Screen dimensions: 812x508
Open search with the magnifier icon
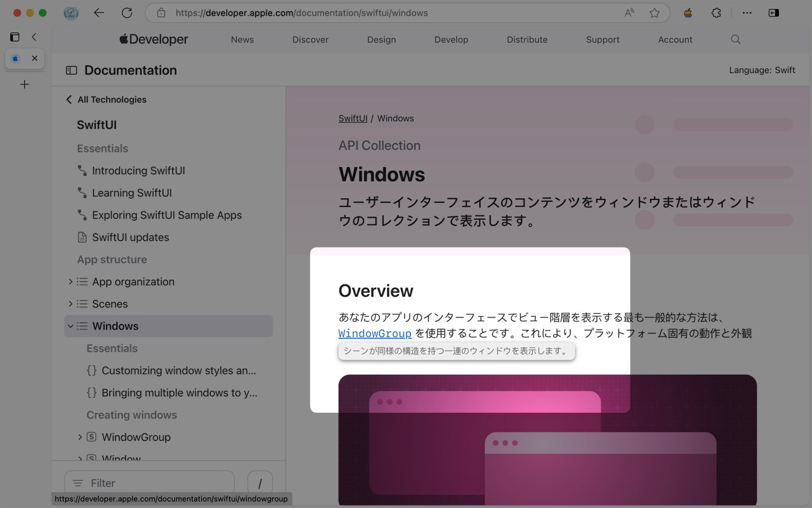point(736,39)
